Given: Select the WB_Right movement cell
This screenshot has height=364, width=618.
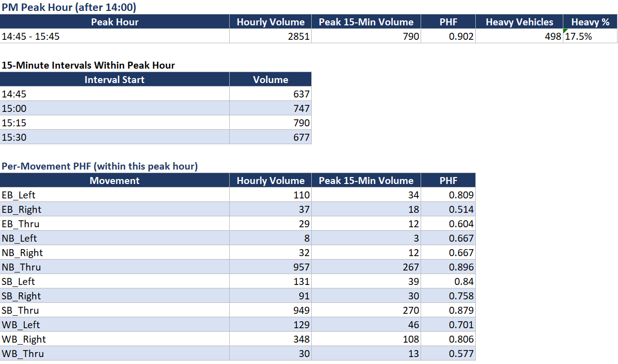Looking at the screenshot, I should pyautogui.click(x=115, y=339).
